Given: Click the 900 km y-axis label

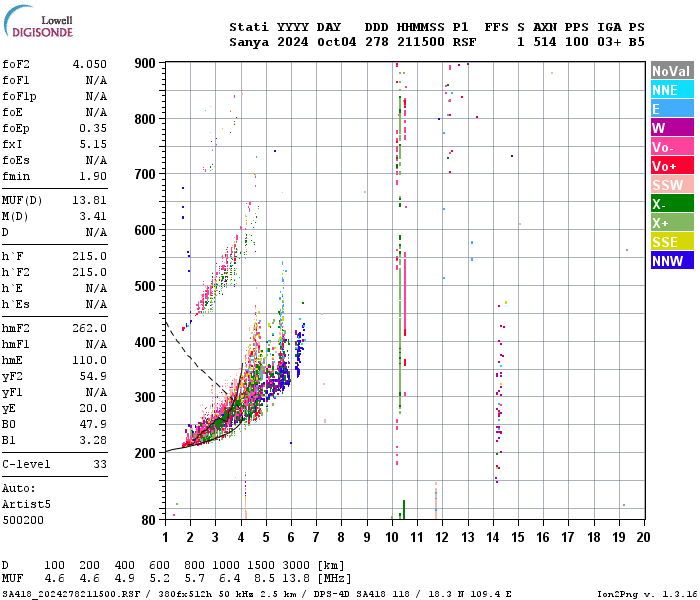Looking at the screenshot, I should [146, 64].
